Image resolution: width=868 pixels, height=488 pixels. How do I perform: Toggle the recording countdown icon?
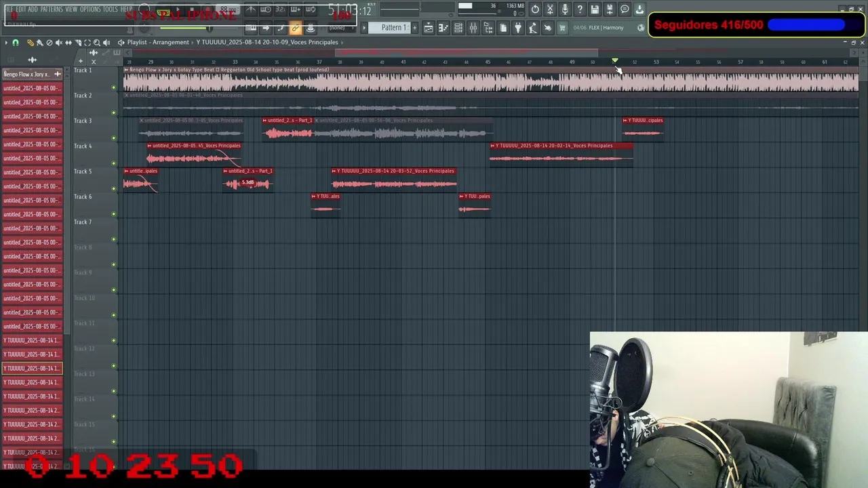pyautogui.click(x=281, y=9)
